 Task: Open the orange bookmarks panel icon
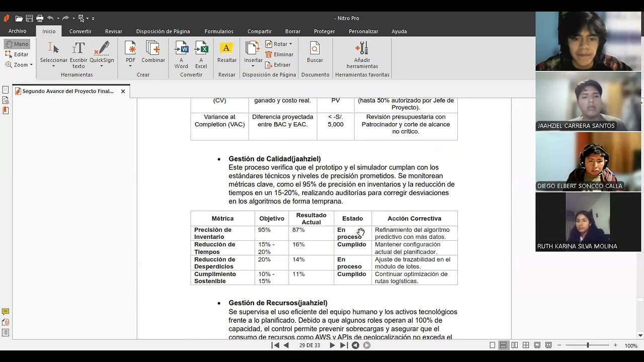pyautogui.click(x=6, y=110)
